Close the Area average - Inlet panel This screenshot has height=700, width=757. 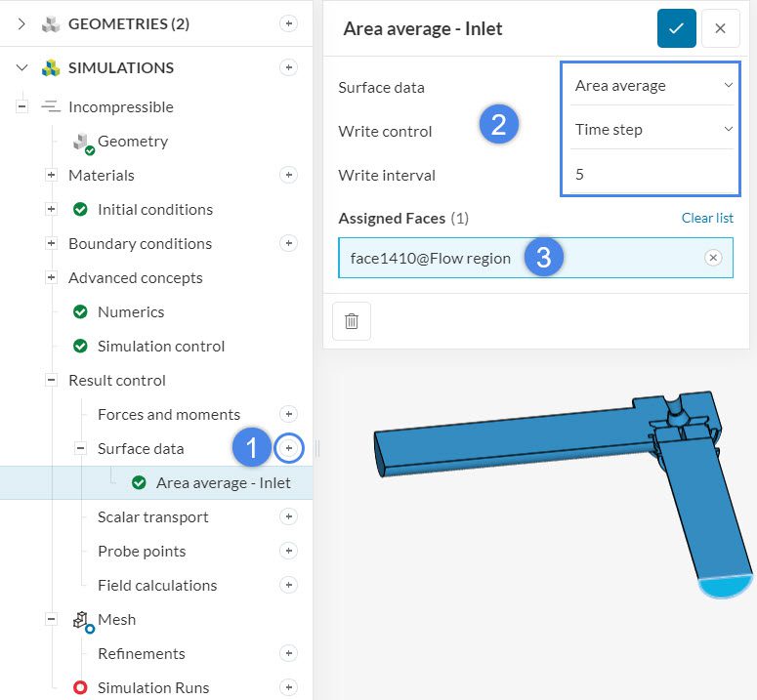pyautogui.click(x=720, y=28)
